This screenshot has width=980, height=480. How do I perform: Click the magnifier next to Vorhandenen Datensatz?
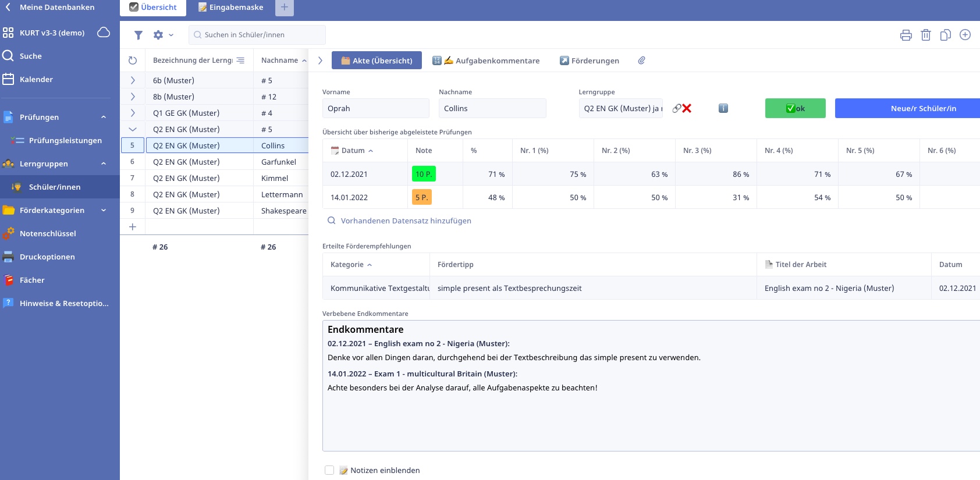[x=331, y=221]
